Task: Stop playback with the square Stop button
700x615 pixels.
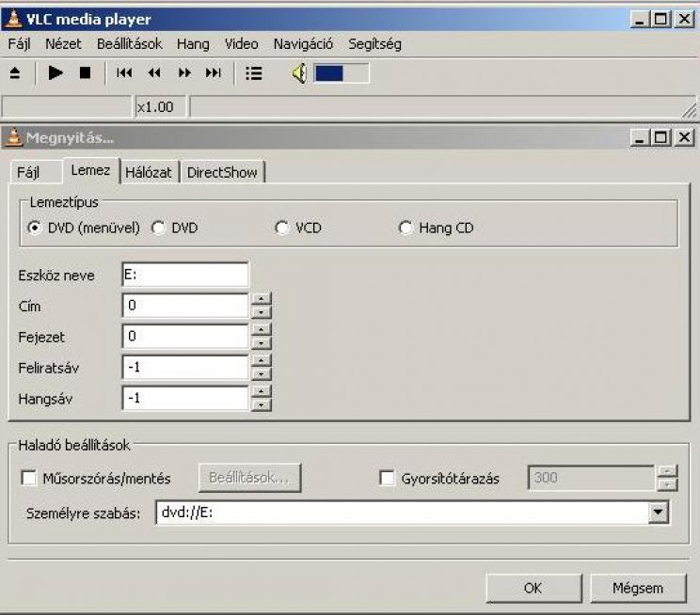Action: 85,72
